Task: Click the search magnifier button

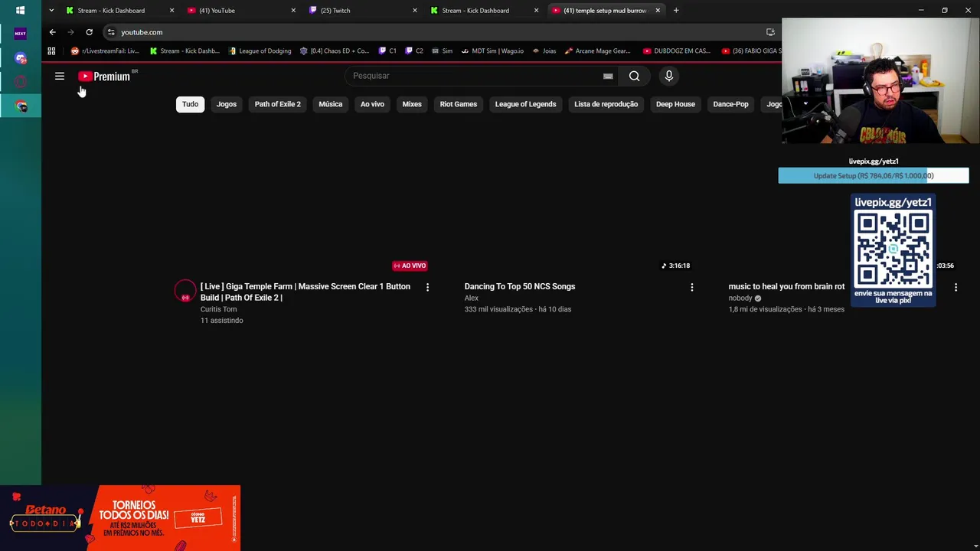Action: (634, 76)
